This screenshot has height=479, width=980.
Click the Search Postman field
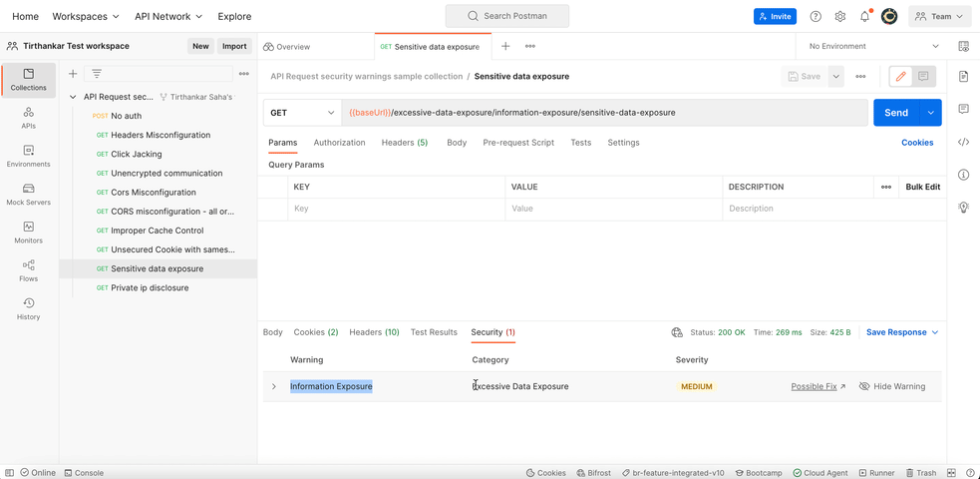(x=506, y=16)
